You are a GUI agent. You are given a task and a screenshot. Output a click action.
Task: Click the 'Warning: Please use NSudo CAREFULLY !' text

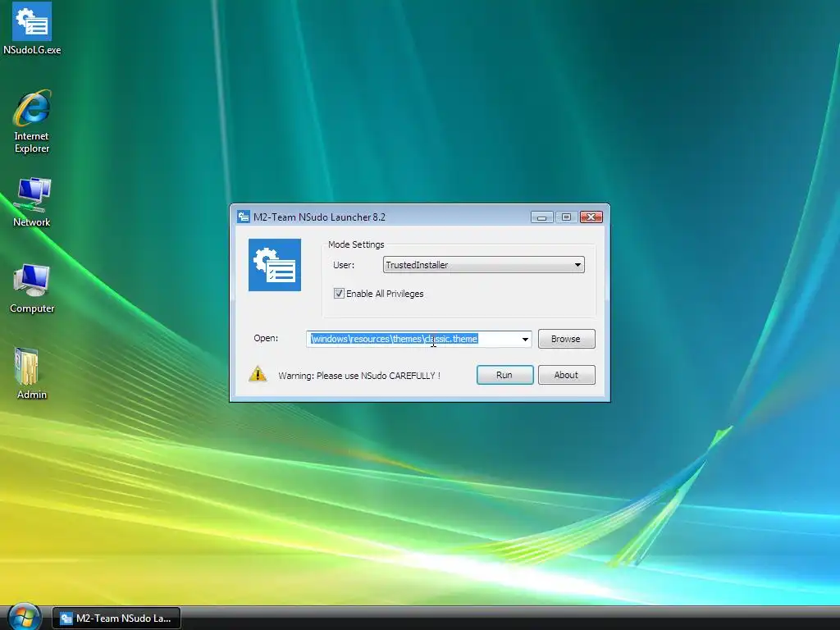(359, 376)
